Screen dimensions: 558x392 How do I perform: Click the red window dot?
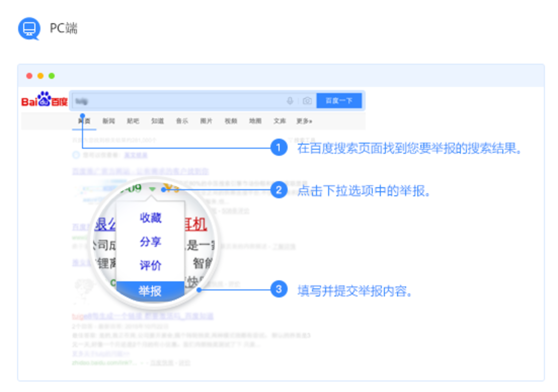(30, 76)
